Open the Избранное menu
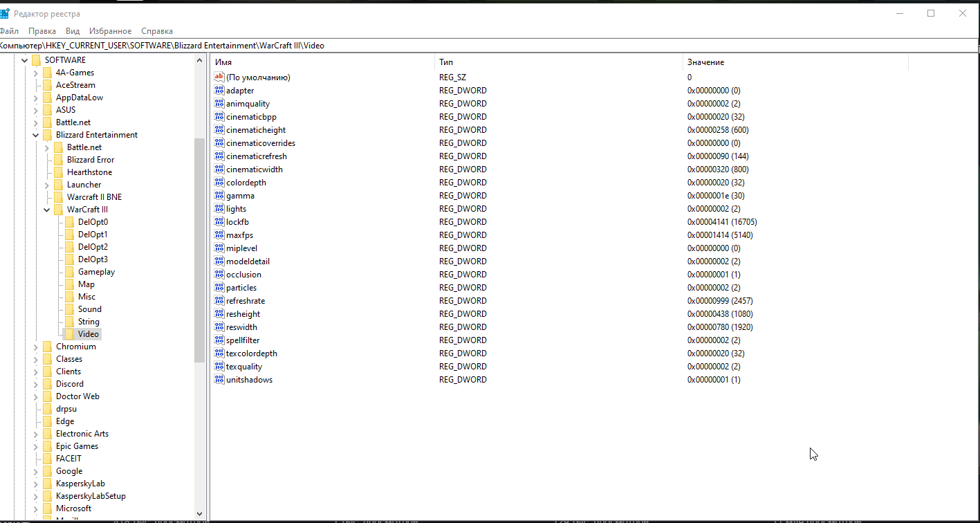Screen dimensions: 980x523 coord(110,31)
